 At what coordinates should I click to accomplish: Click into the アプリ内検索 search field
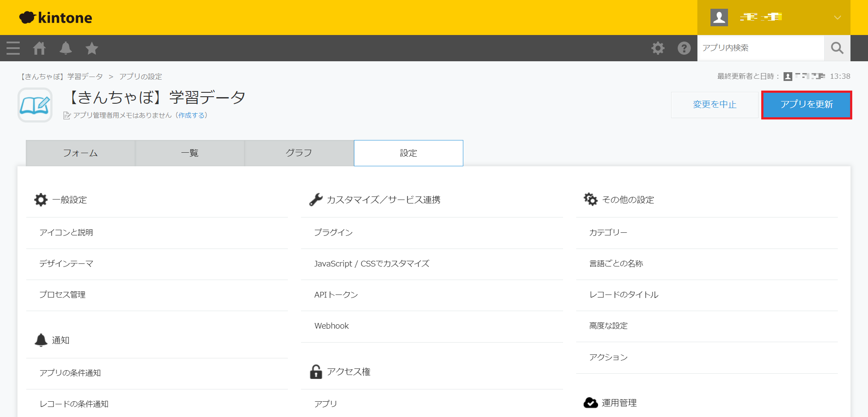tap(760, 48)
